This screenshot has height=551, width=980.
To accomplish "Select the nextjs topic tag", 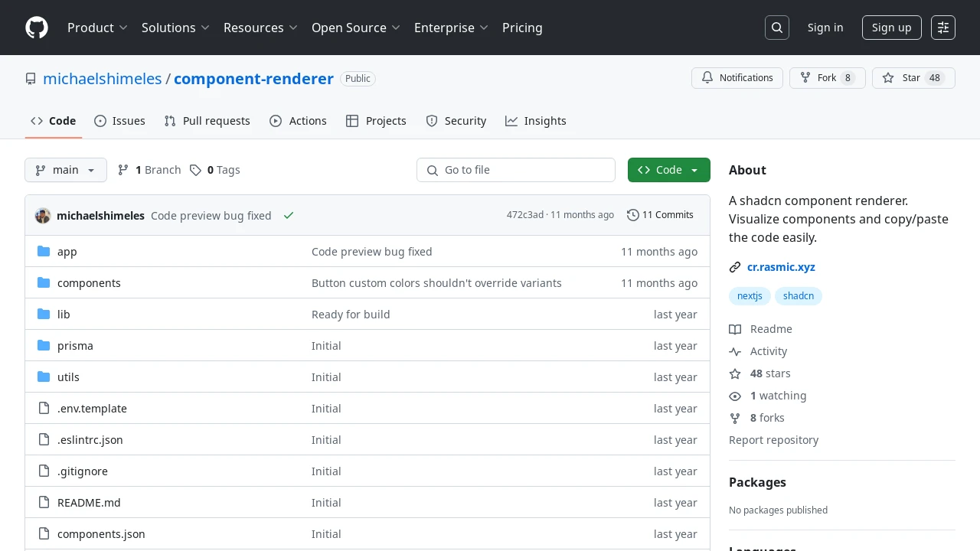I will click(x=750, y=295).
